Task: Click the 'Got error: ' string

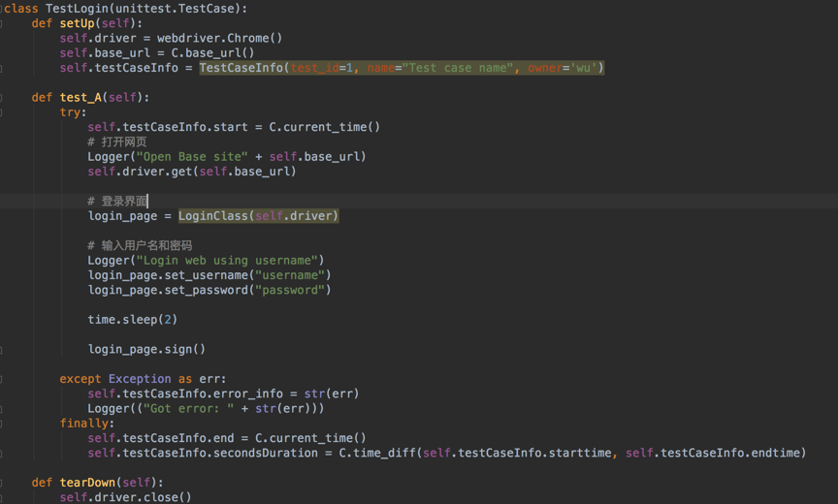Action: tap(188, 409)
